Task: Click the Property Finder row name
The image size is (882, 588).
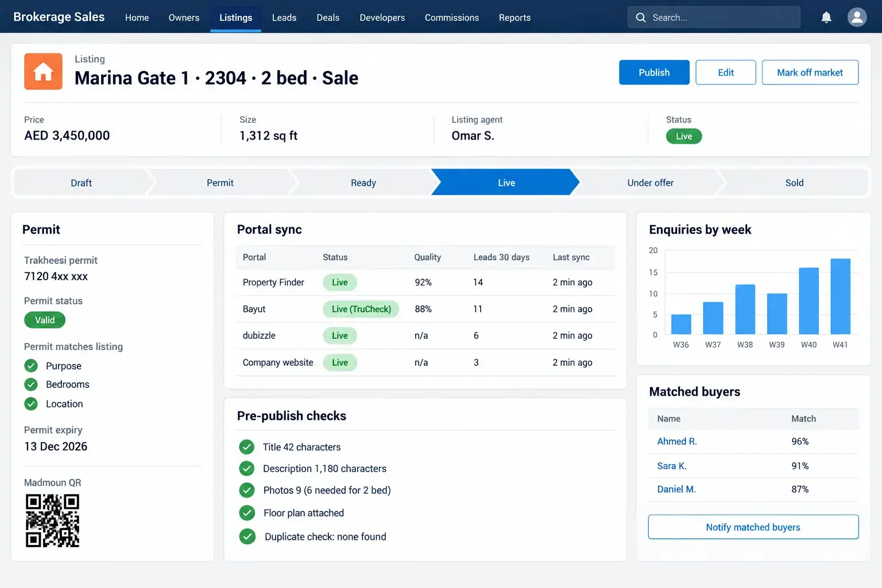Action: pyautogui.click(x=273, y=283)
